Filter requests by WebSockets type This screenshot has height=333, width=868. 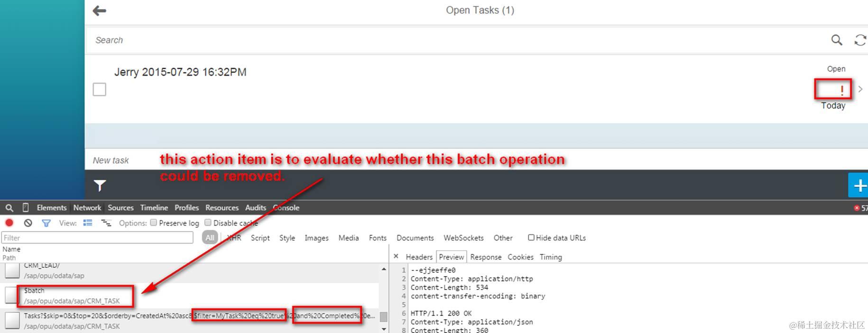[x=463, y=238]
